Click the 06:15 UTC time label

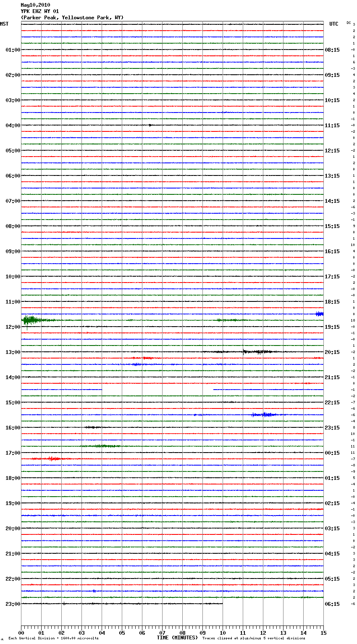(x=332, y=604)
